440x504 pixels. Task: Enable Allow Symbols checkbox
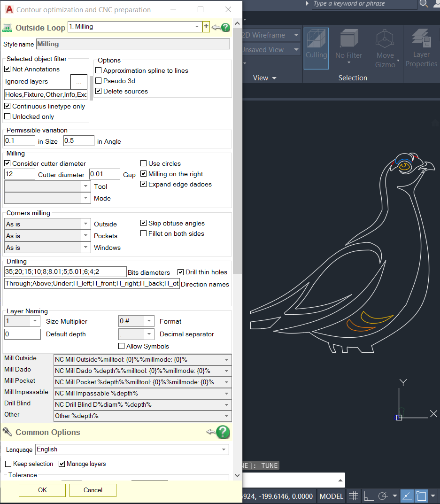121,346
